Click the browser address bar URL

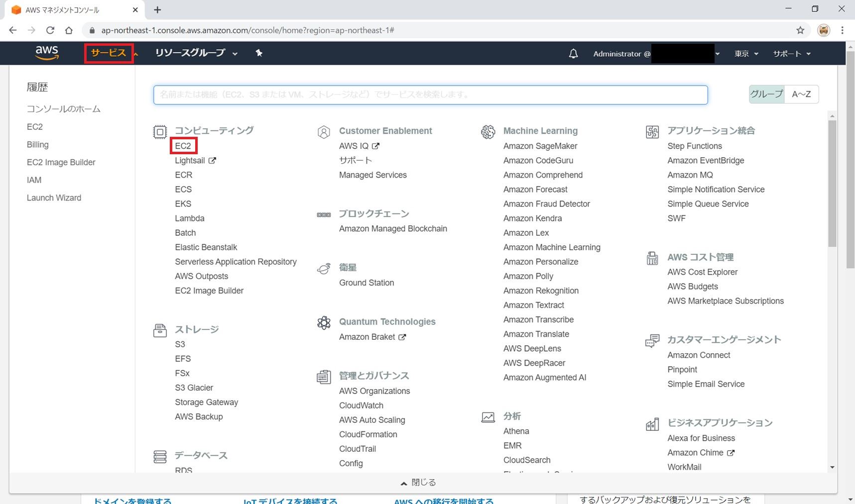[x=247, y=30]
